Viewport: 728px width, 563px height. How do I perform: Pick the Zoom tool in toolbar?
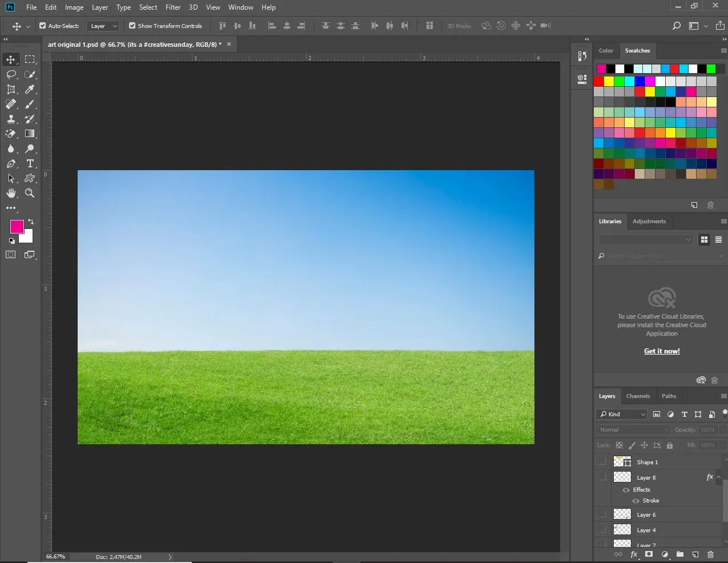30,194
